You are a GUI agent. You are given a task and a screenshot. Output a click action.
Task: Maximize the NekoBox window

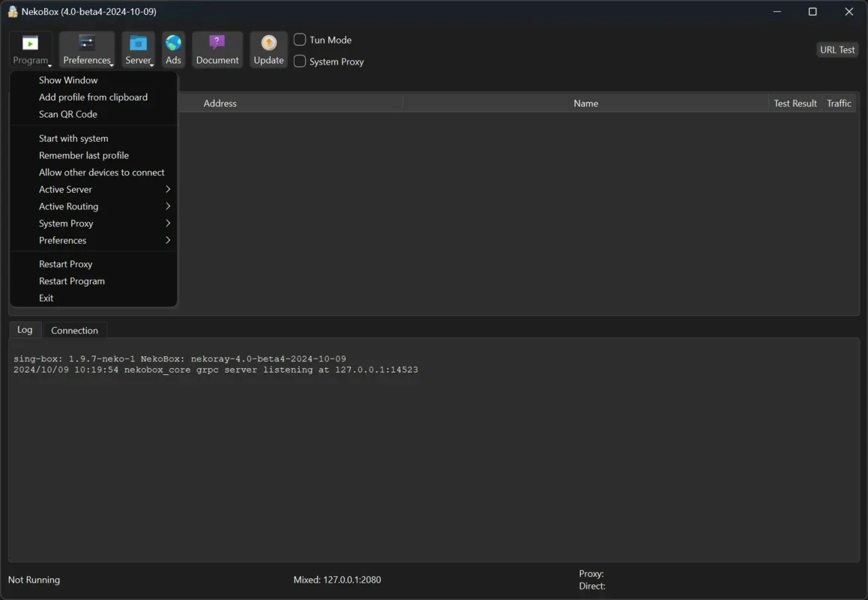point(813,12)
